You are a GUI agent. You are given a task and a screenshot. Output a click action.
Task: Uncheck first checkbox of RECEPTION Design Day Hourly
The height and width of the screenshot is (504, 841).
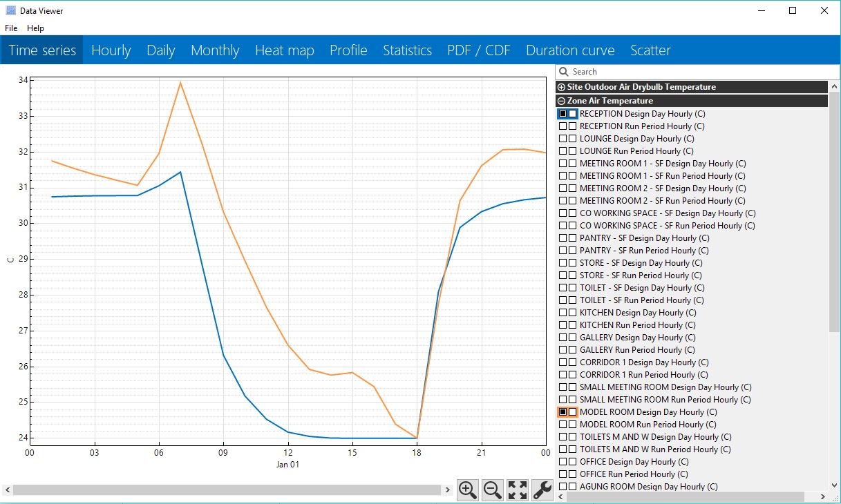[563, 113]
